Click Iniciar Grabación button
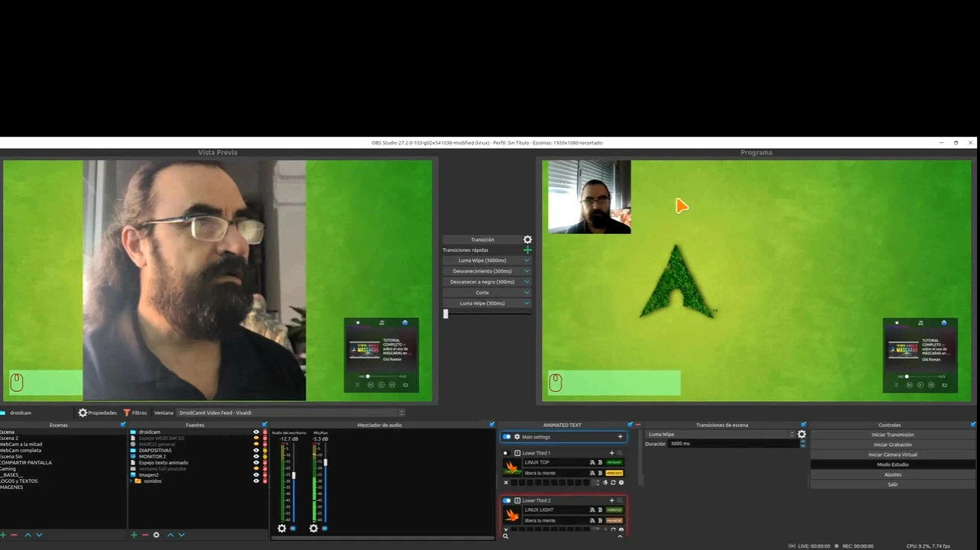Screen dimensions: 980x550 click(x=893, y=445)
